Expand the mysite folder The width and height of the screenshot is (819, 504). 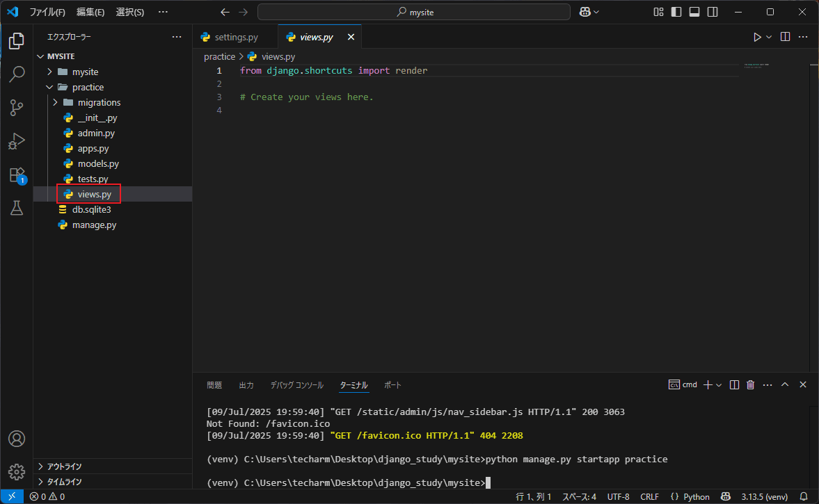(x=49, y=72)
